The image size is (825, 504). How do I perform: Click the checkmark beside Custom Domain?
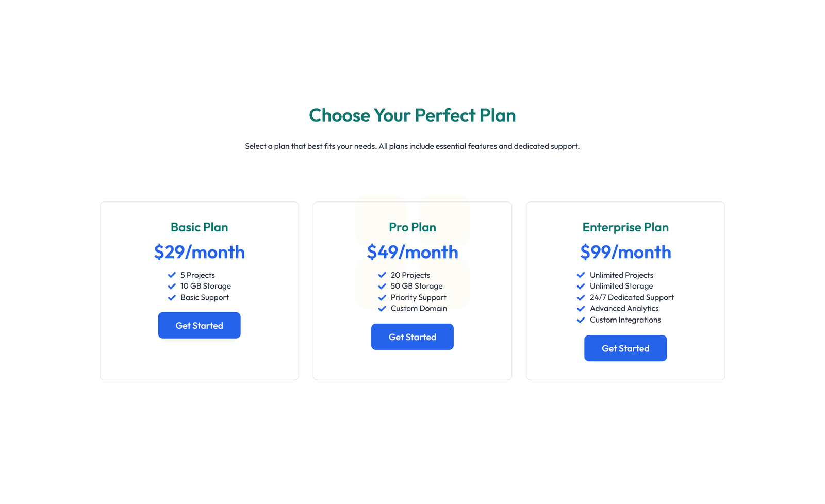pyautogui.click(x=382, y=308)
